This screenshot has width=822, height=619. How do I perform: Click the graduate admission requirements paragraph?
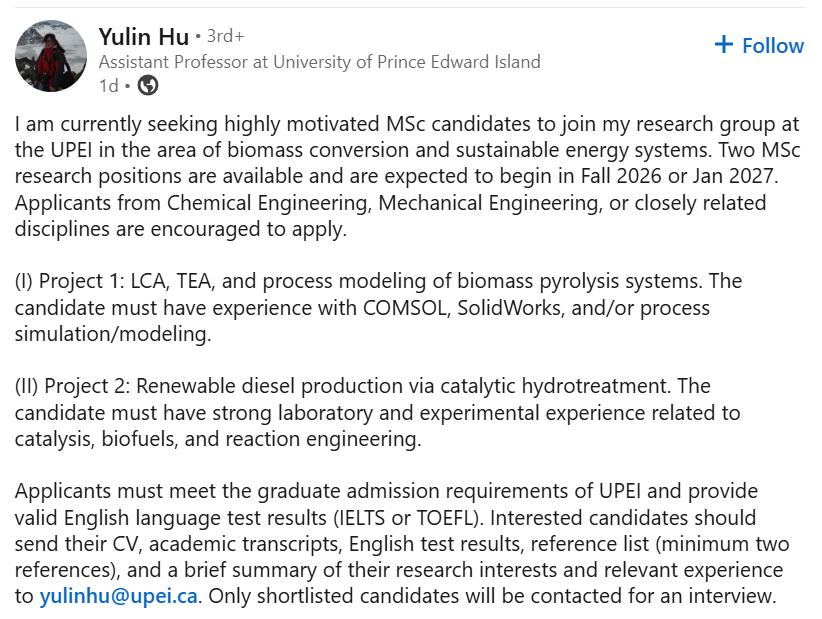pos(402,544)
